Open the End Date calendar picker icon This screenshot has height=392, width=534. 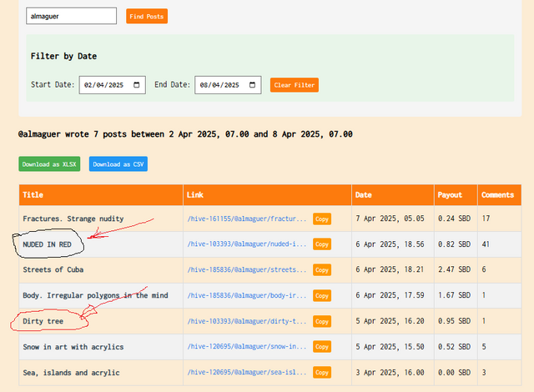pos(252,85)
